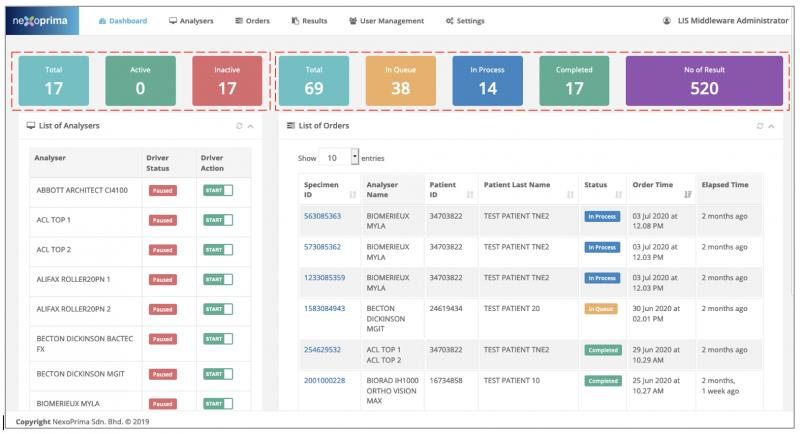The width and height of the screenshot is (800, 434).
Task: Refresh the List of Analysers panel
Action: pos(239,126)
